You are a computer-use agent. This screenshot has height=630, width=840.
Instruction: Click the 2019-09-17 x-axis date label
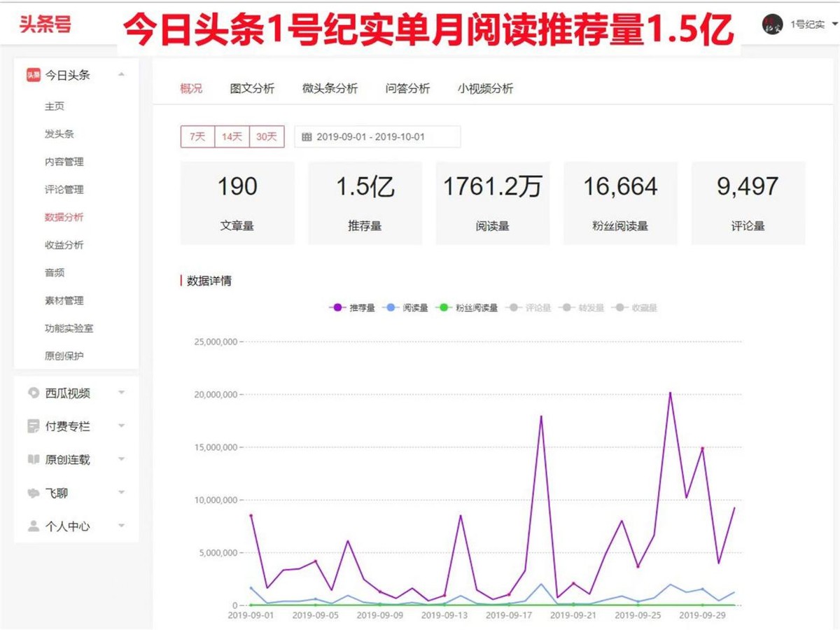pyautogui.click(x=509, y=616)
